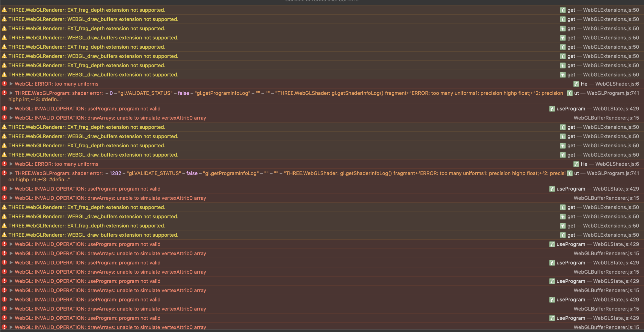Click function icon beside 'ut' in 1282 row
Viewport: 644px width, 332px height.
tap(570, 173)
